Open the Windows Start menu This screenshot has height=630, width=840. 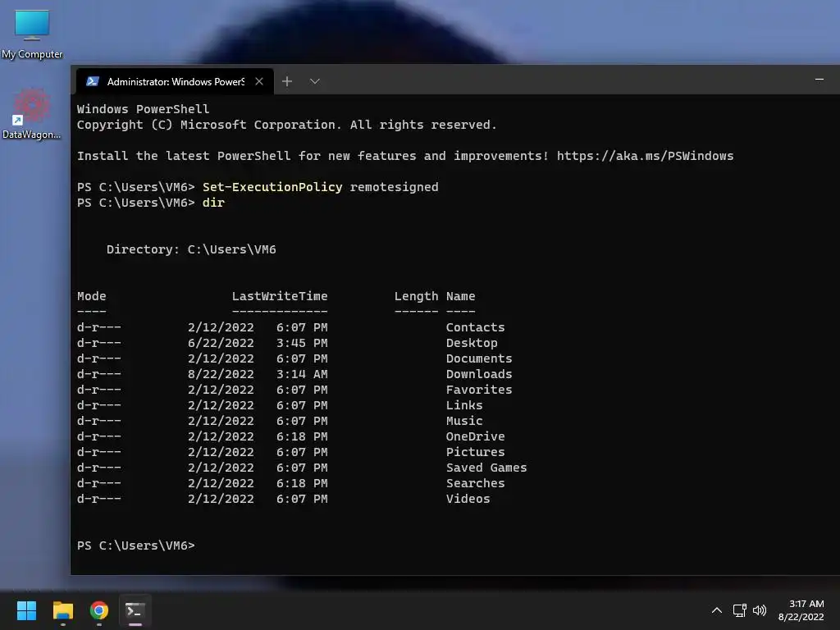[26, 610]
